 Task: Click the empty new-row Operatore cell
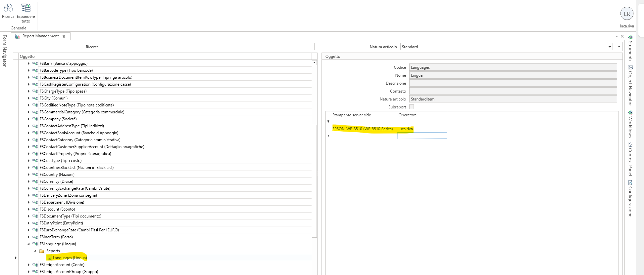(422, 136)
